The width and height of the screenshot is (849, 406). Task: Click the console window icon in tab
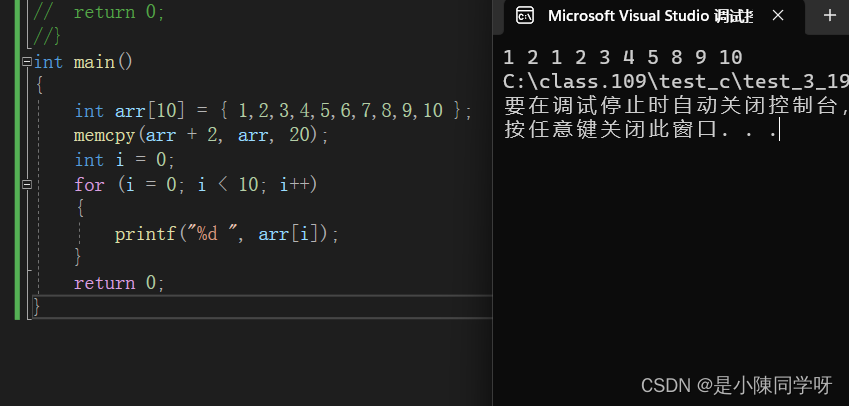[525, 16]
